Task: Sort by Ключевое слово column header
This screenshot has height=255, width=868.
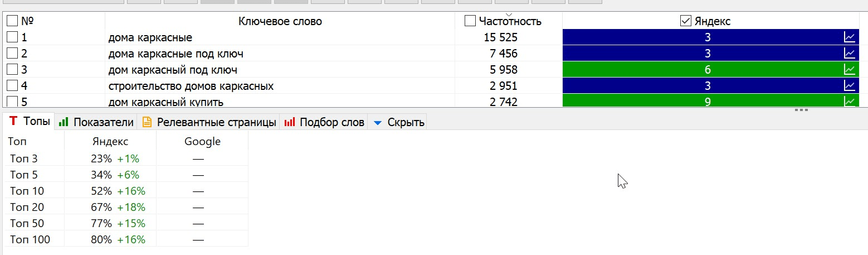Action: pyautogui.click(x=280, y=21)
